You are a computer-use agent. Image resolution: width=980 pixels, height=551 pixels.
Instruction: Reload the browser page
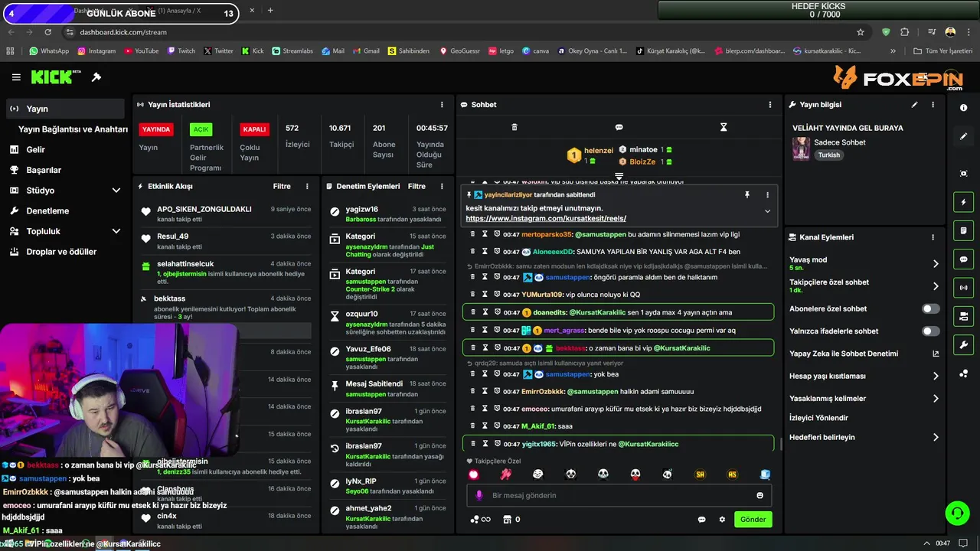[x=47, y=32]
